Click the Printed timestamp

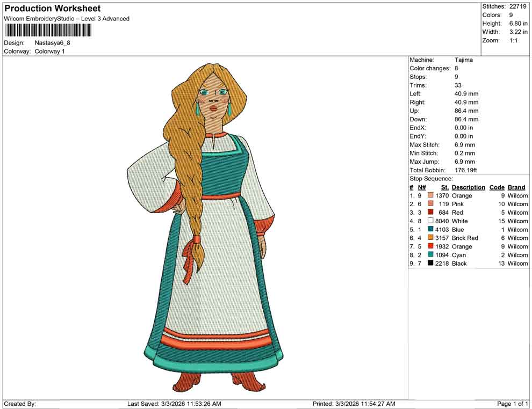354,404
